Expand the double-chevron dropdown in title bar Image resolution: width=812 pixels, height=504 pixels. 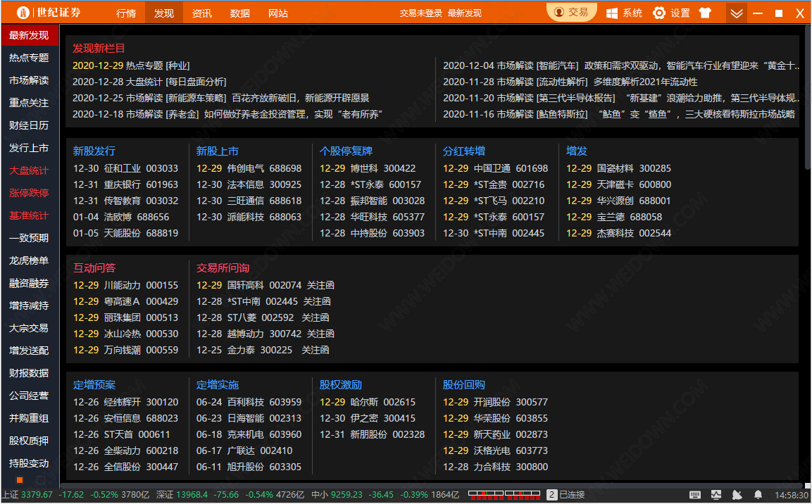[x=737, y=13]
